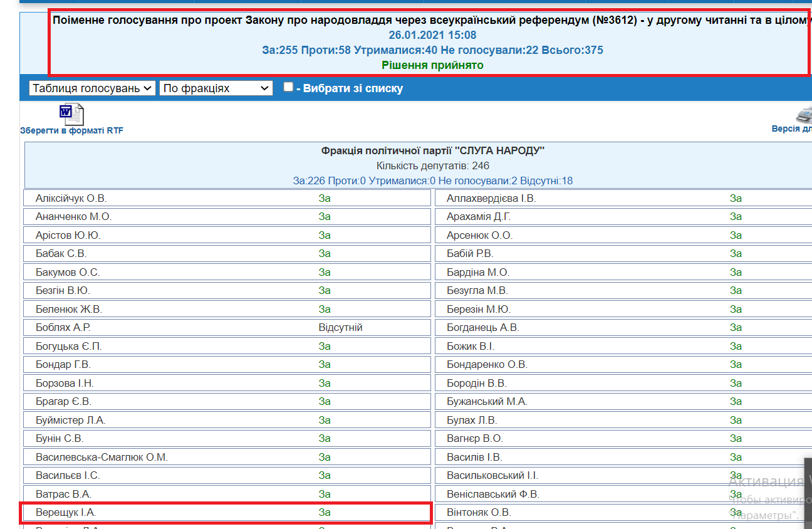Click the 'За' vote for Арахамія Д.Г.
The width and height of the screenshot is (812, 529).
click(x=736, y=217)
